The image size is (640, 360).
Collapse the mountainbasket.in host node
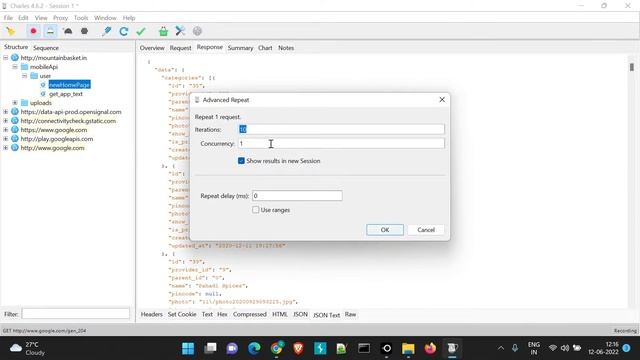click(x=6, y=58)
